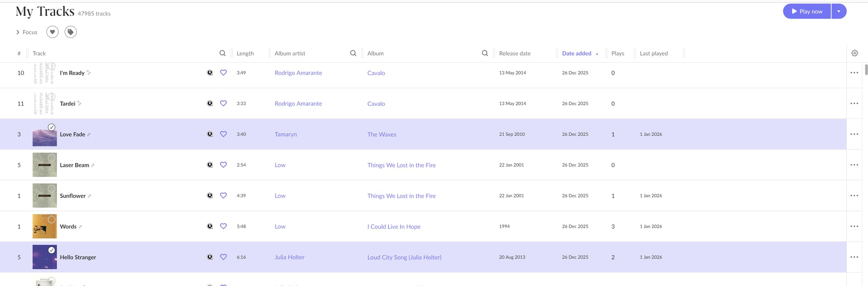The width and height of the screenshot is (868, 286).
Task: Open the Album column search icon
Action: click(x=485, y=53)
